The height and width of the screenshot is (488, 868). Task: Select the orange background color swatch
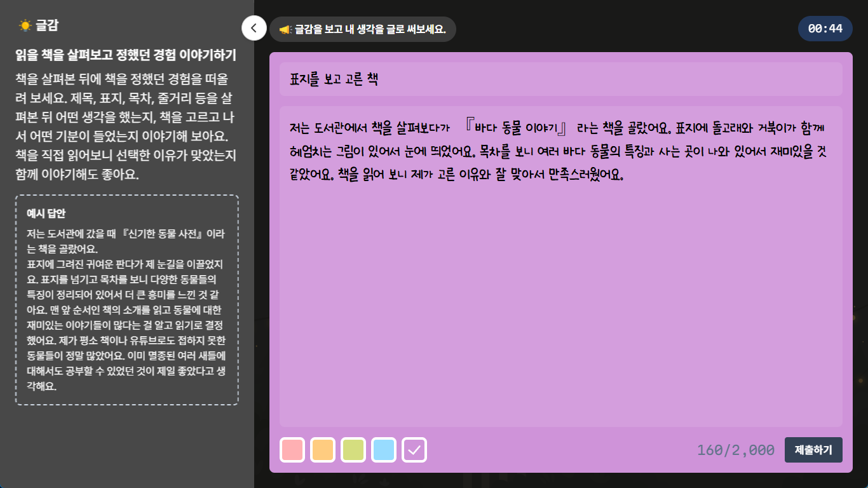[x=323, y=450]
